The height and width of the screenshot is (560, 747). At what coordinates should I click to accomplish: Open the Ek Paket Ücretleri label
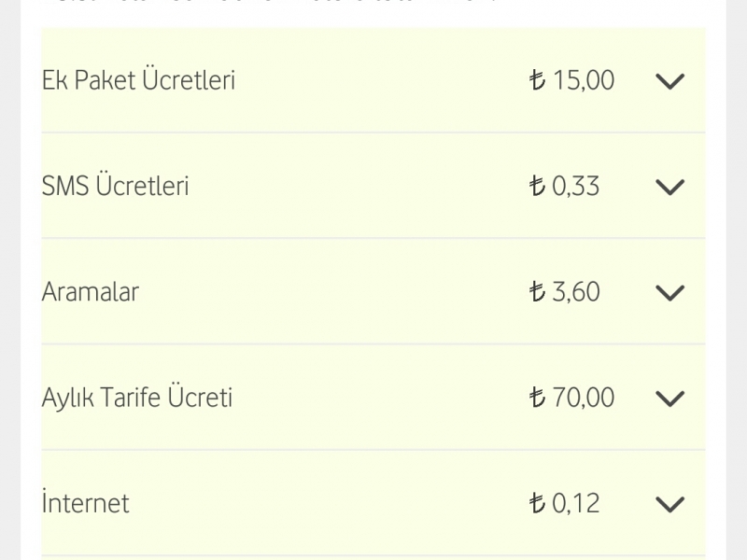pos(138,79)
